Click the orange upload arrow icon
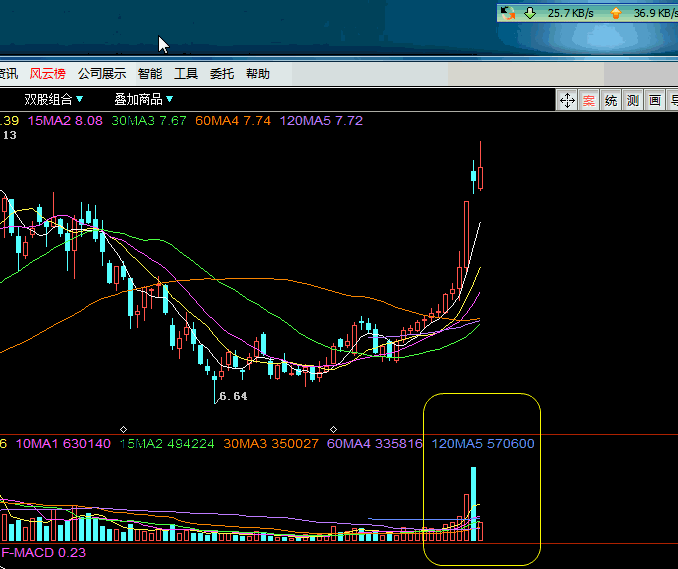 [616, 13]
